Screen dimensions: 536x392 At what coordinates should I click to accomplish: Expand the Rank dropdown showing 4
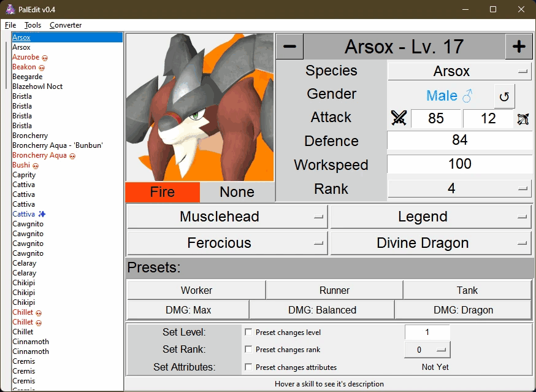459,189
